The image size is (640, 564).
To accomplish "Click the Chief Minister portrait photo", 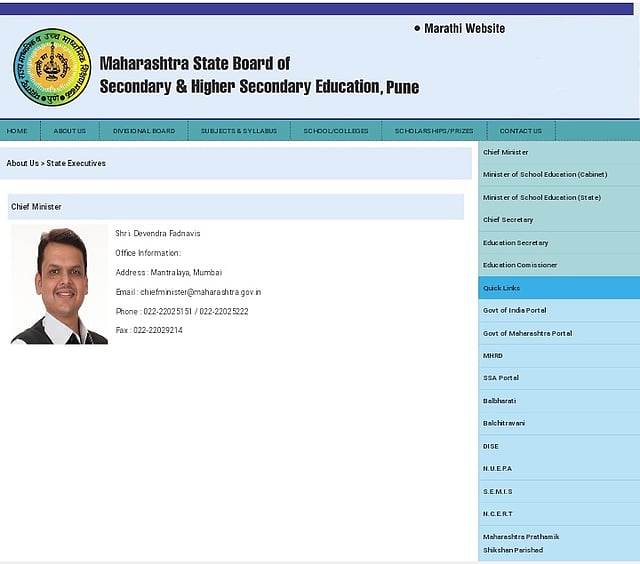I will click(x=59, y=285).
